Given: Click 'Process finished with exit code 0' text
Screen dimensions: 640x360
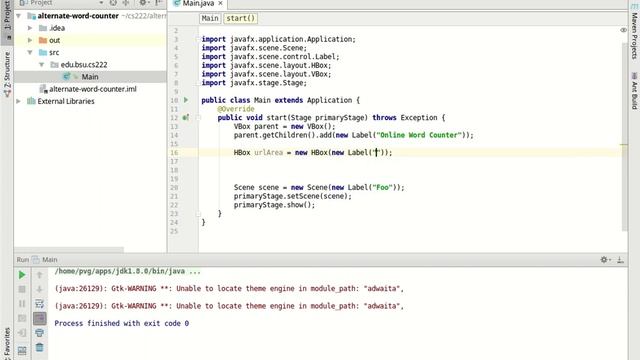Looking at the screenshot, I should pyautogui.click(x=122, y=323).
